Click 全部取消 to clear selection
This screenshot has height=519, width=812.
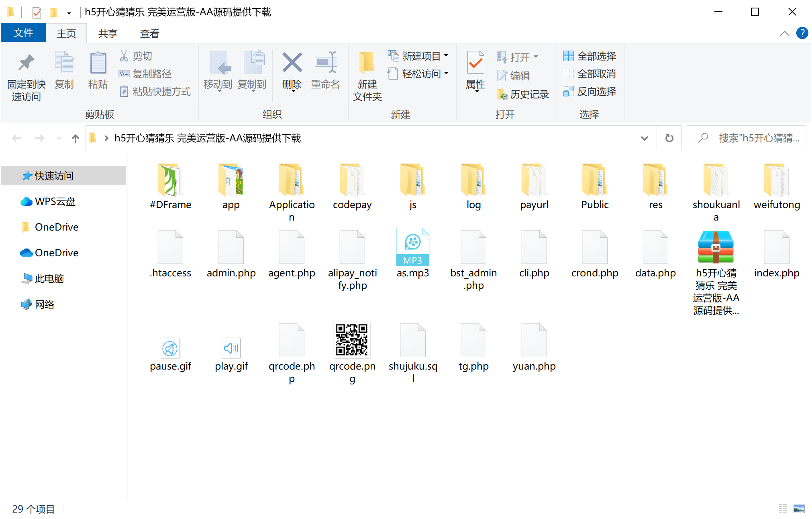pos(590,74)
